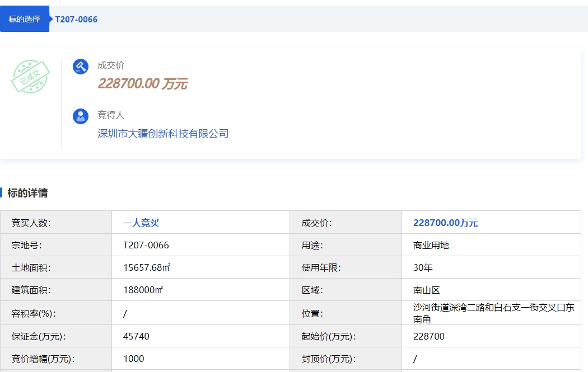Click the 228700 starting price value
This screenshot has height=372, width=588.
[429, 336]
